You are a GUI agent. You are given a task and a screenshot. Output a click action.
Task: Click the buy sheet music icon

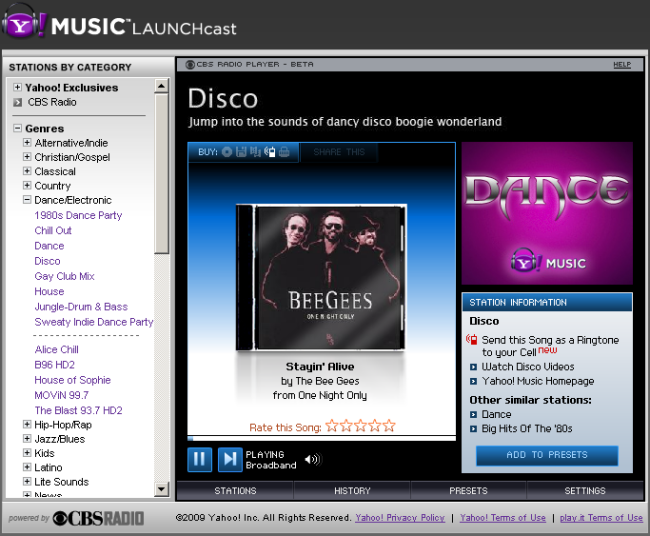(255, 152)
